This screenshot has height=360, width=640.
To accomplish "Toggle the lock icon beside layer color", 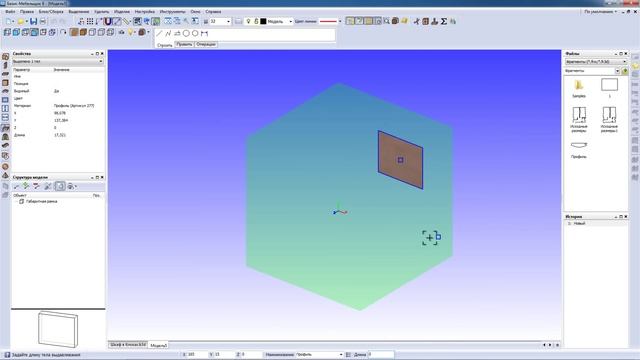I will [x=256, y=21].
